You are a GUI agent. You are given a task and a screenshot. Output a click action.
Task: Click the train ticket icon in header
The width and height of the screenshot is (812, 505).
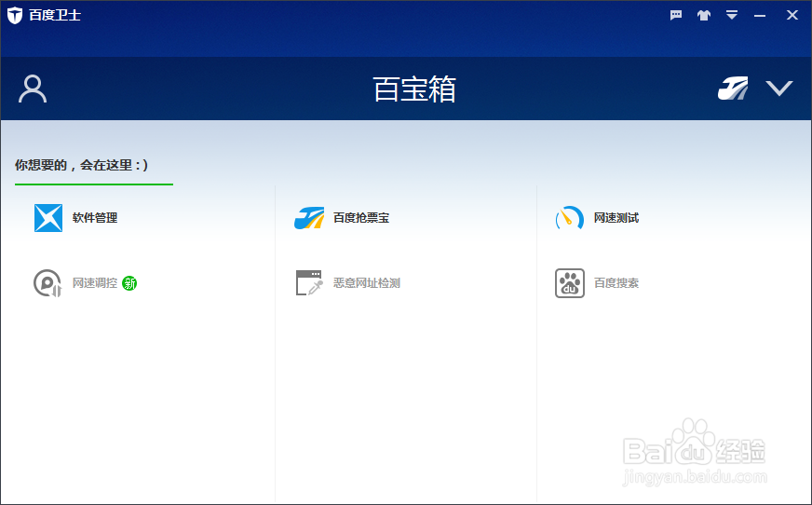(x=733, y=89)
